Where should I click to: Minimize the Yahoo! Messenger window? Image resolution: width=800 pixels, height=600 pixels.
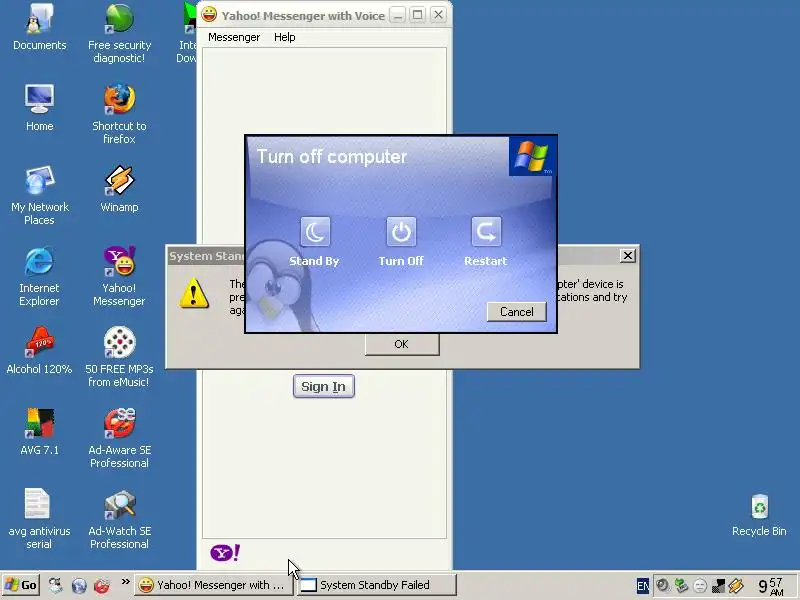click(397, 15)
